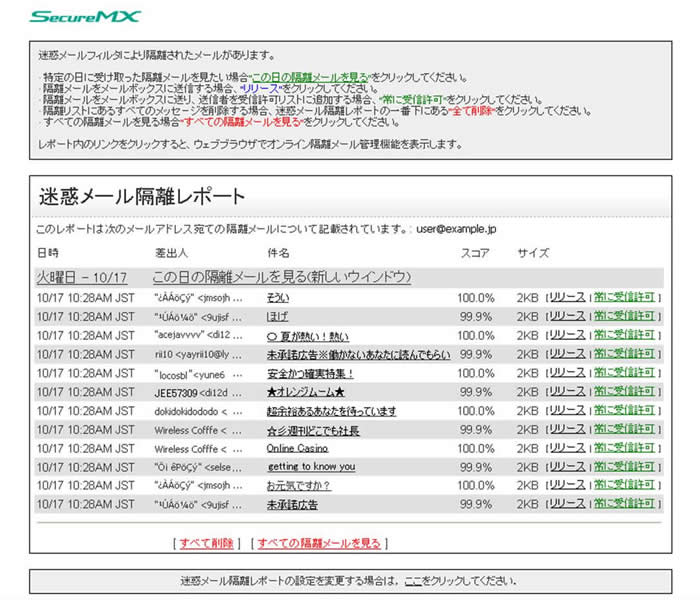Click 常に受信許可 for 'getting to know you'

pyautogui.click(x=625, y=466)
